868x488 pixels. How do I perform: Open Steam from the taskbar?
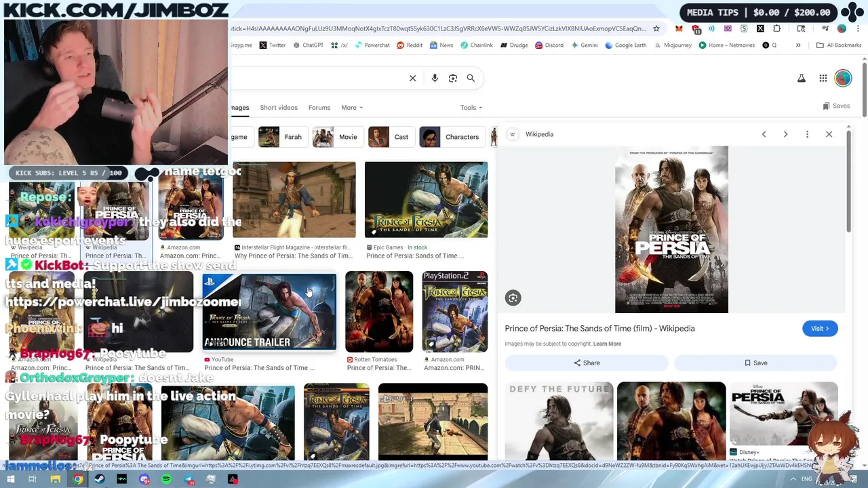(x=100, y=479)
